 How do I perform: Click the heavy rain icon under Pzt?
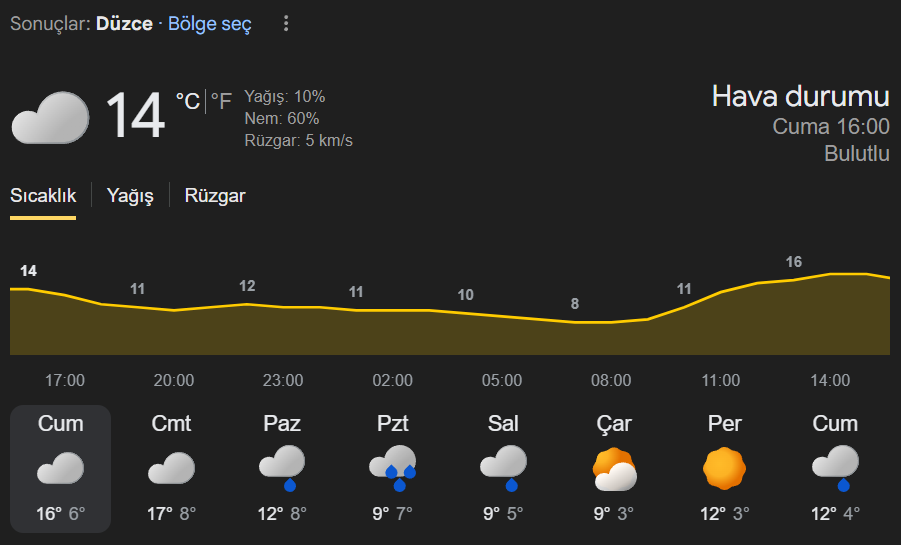point(392,468)
